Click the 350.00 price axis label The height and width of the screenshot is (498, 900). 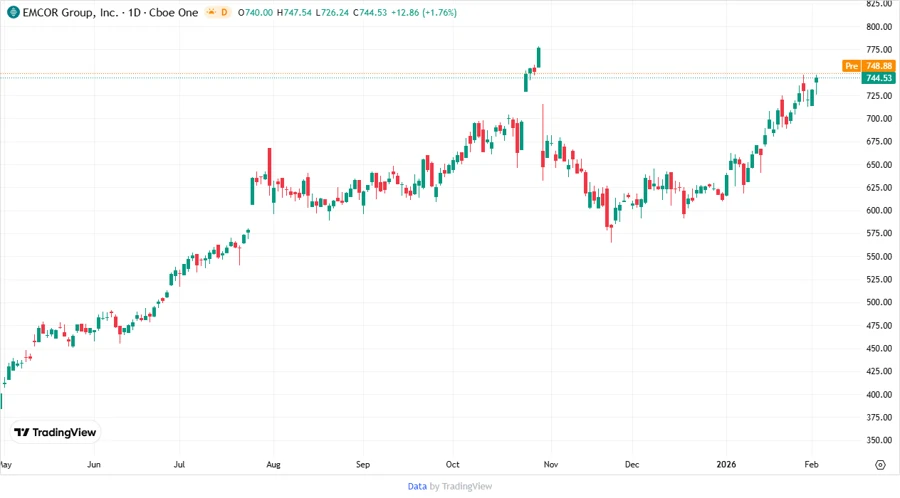click(x=879, y=441)
